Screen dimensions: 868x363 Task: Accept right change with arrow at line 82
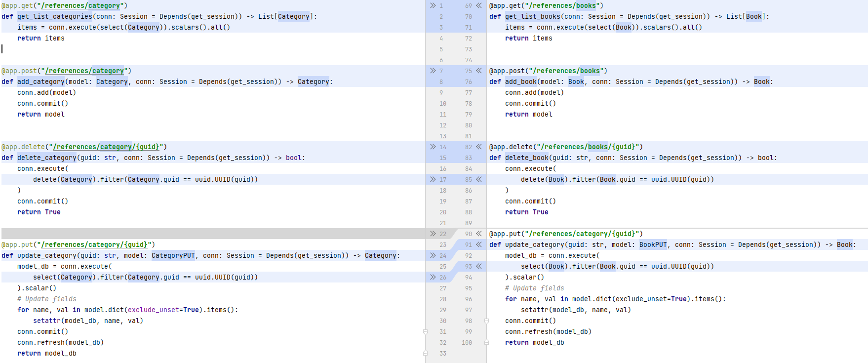pyautogui.click(x=478, y=147)
